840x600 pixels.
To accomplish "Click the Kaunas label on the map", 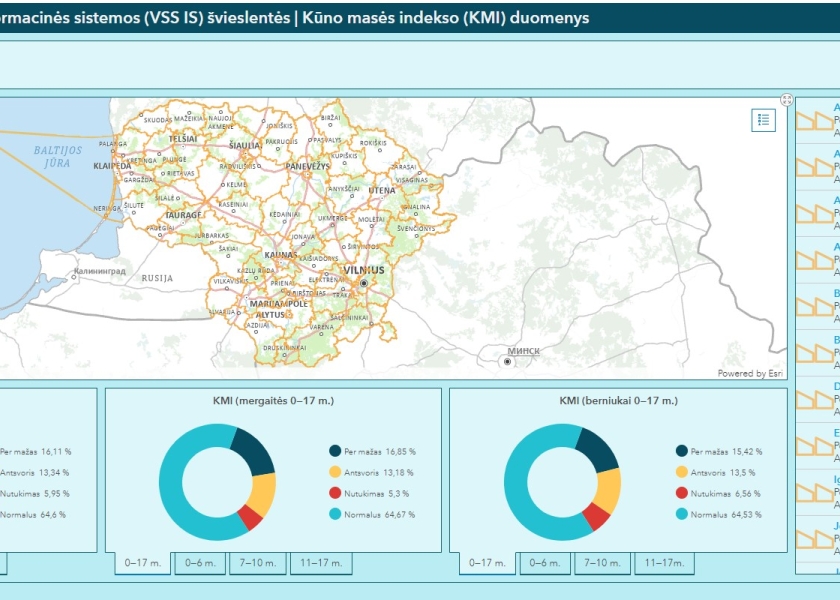I will [280, 255].
